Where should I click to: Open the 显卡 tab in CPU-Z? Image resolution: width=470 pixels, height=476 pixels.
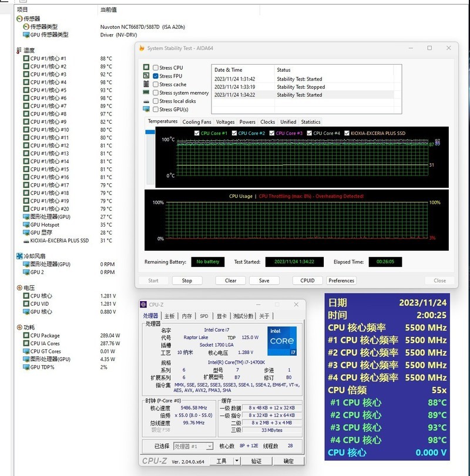coord(221,316)
